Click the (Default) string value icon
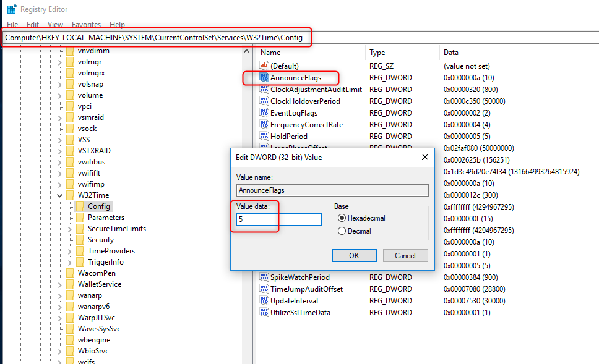This screenshot has width=599, height=364. tap(265, 66)
